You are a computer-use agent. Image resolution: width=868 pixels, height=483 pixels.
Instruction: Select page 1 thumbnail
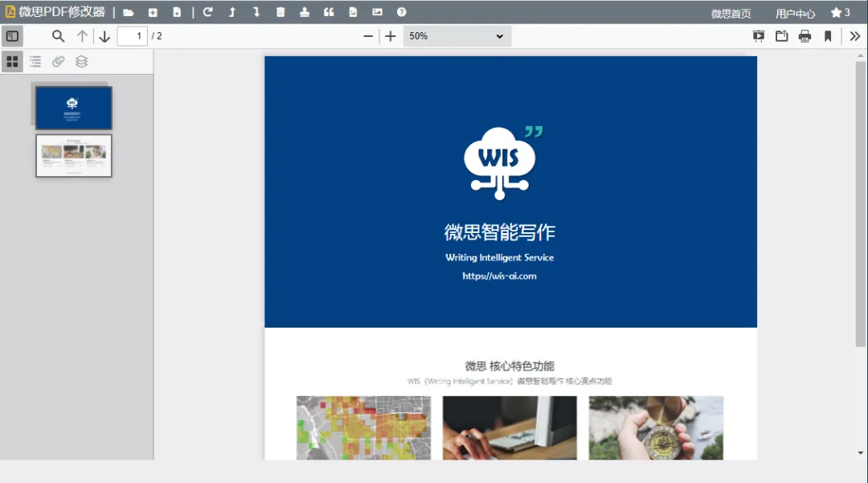coord(74,108)
